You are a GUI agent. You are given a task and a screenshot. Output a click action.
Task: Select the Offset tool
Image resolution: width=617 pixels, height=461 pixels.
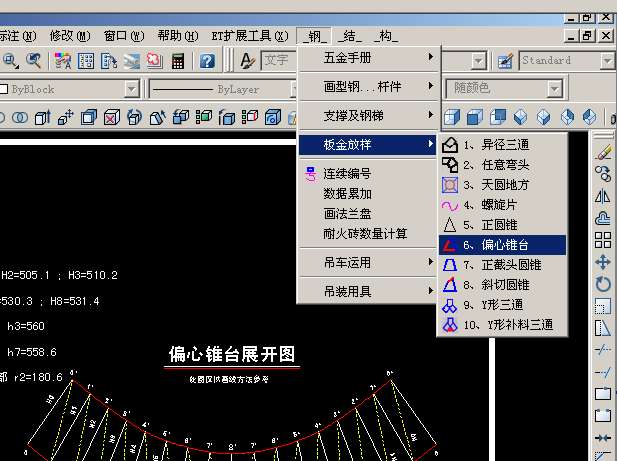[x=603, y=218]
